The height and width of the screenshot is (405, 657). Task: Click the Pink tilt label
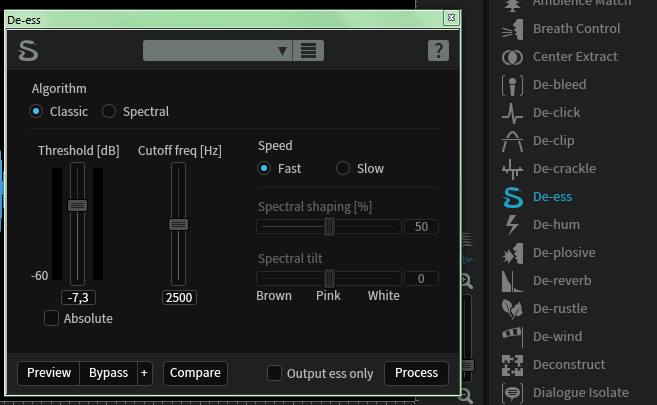[328, 296]
